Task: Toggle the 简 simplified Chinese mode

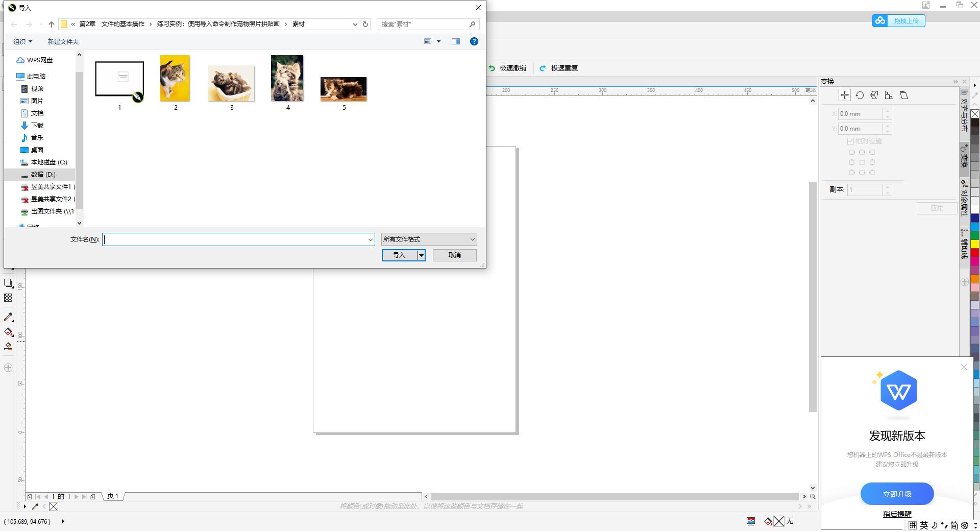Action: tap(954, 525)
